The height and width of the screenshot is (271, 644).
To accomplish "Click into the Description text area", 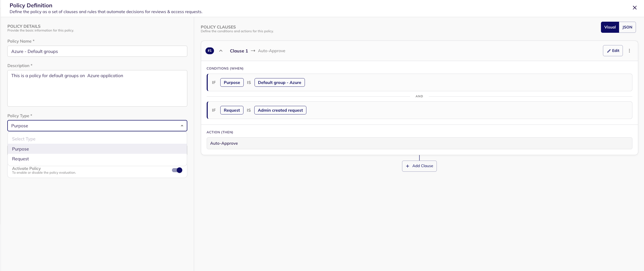I will [97, 88].
